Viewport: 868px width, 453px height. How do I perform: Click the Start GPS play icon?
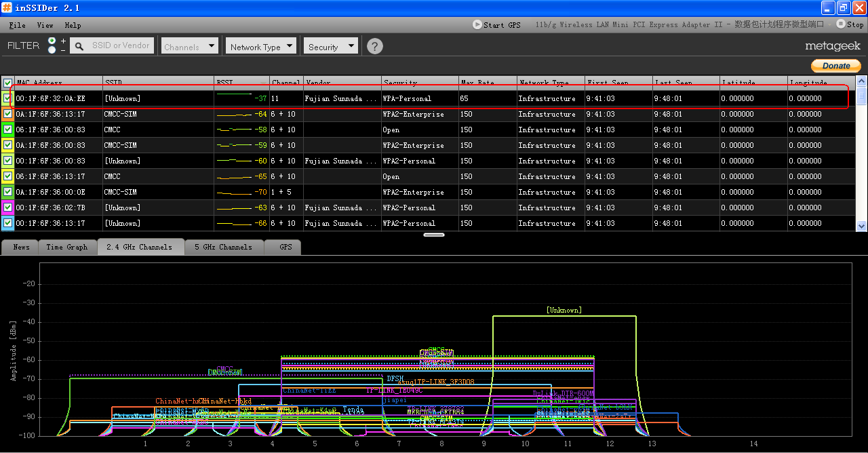[x=477, y=24]
